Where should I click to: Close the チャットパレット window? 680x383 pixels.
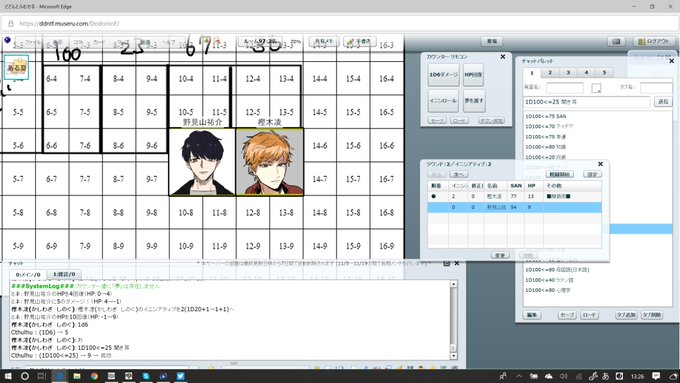click(x=671, y=61)
